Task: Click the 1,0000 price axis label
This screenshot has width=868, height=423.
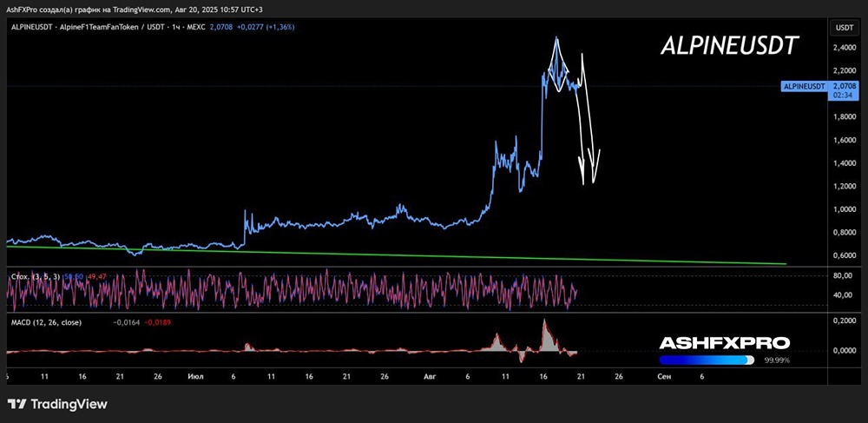Action: tap(845, 209)
